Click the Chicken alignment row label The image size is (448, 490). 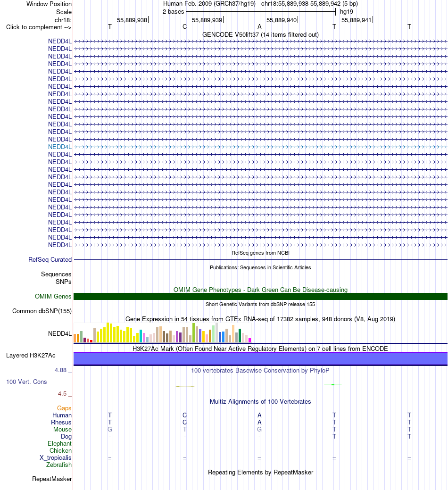click(60, 451)
